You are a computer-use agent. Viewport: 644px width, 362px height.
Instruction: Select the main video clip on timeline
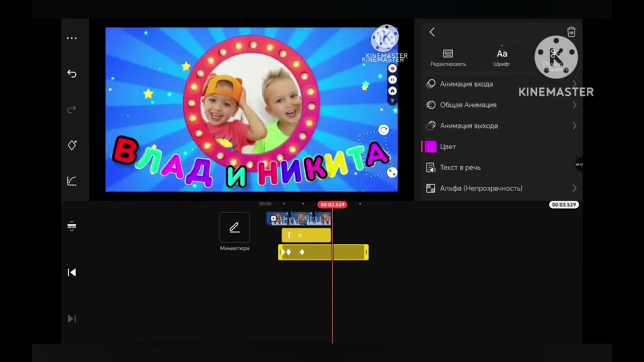pyautogui.click(x=299, y=219)
